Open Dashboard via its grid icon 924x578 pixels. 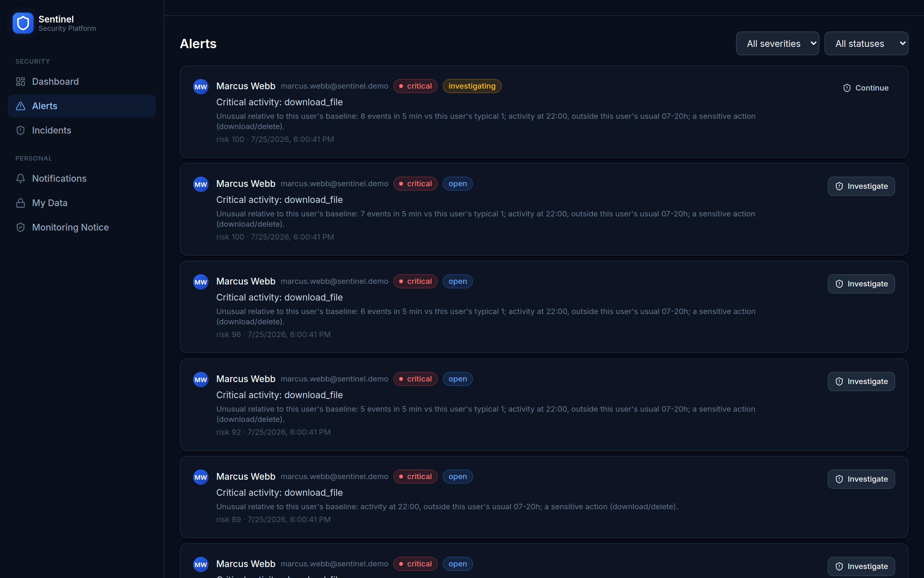pos(21,82)
